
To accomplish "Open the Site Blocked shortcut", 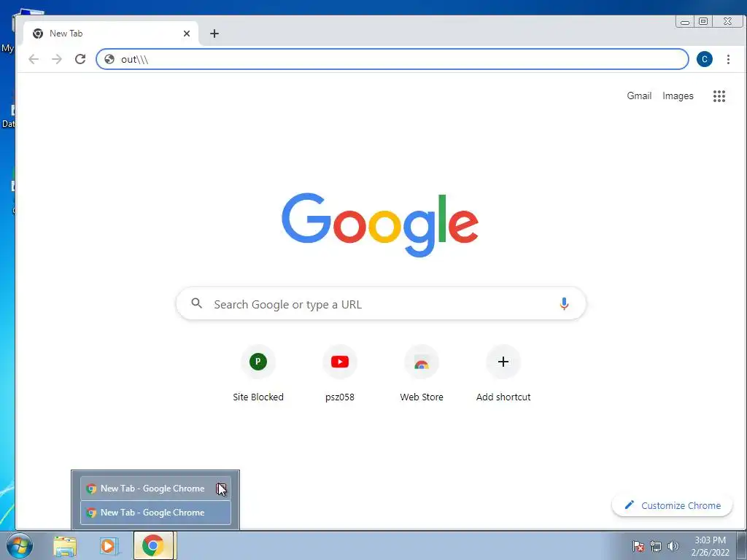I will point(258,374).
